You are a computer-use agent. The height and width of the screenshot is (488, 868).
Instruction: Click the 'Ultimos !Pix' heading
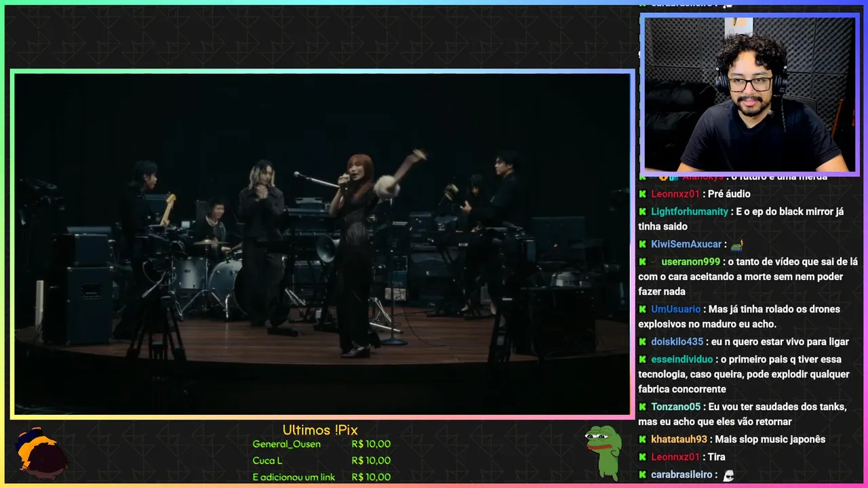pyautogui.click(x=320, y=430)
